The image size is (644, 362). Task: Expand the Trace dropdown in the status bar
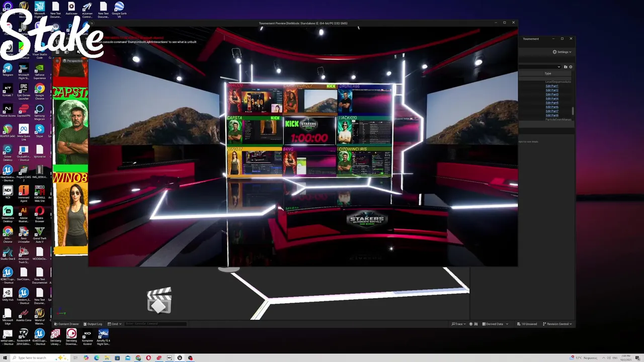(458, 324)
